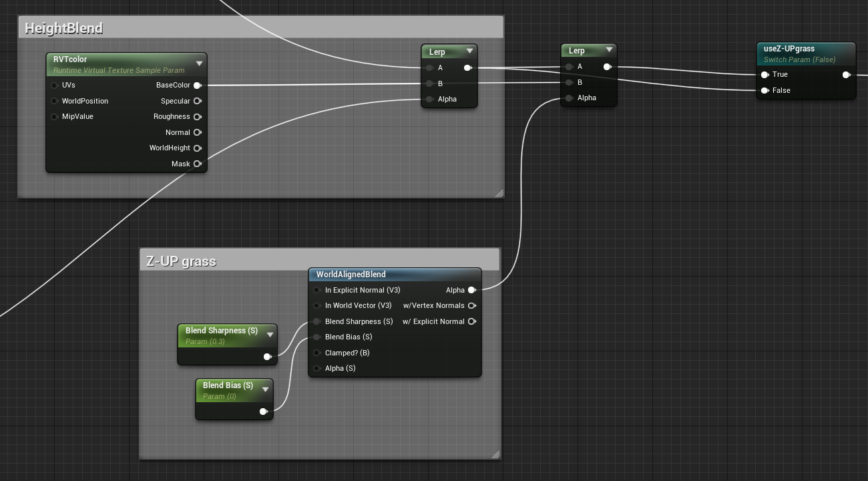
Task: Click the Blend Sharpness (S) input pin on WorldAlignedBlend
Action: (x=317, y=321)
